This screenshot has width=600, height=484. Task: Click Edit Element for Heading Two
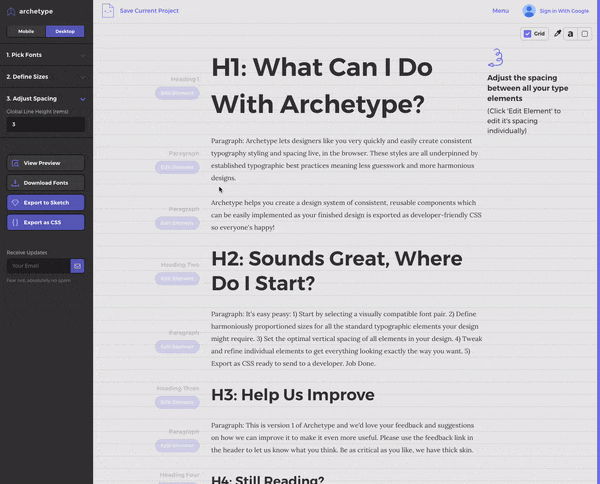[x=177, y=279]
